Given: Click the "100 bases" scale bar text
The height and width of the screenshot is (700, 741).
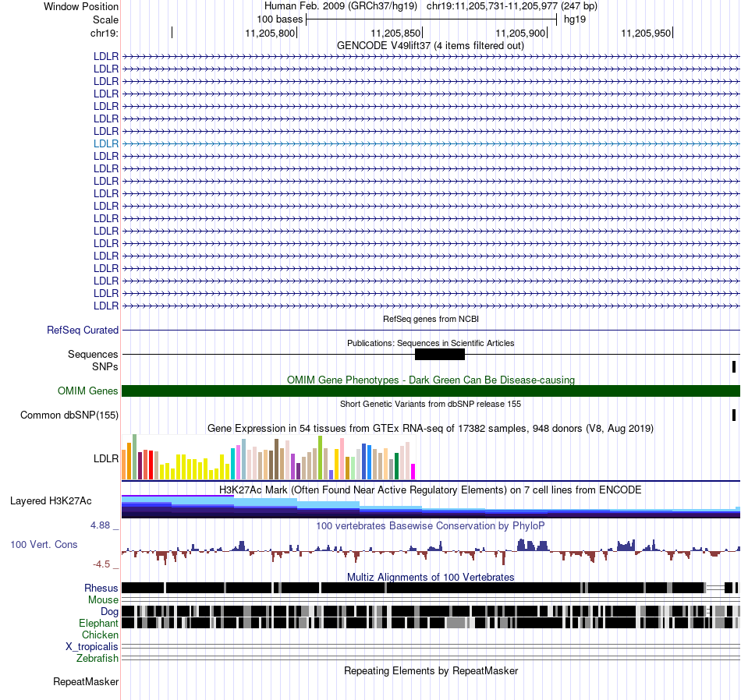Looking at the screenshot, I should click(x=280, y=19).
